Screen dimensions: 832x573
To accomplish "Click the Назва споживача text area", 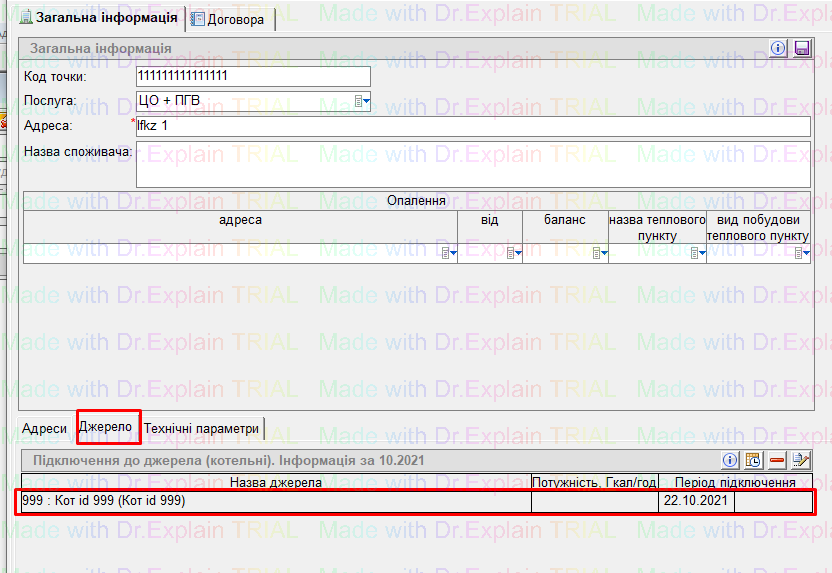I will tap(472, 164).
